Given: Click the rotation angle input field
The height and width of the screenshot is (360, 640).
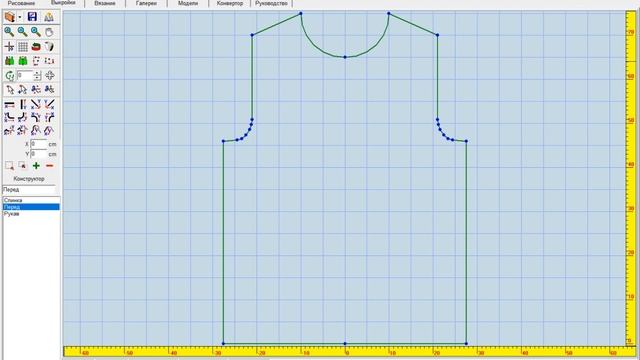Looking at the screenshot, I should (24, 76).
